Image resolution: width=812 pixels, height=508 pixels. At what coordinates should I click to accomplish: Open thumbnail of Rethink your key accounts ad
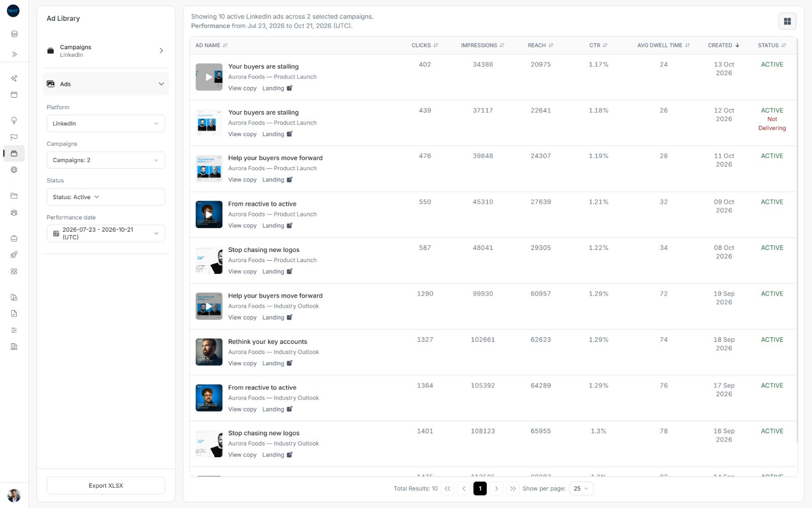pos(209,352)
